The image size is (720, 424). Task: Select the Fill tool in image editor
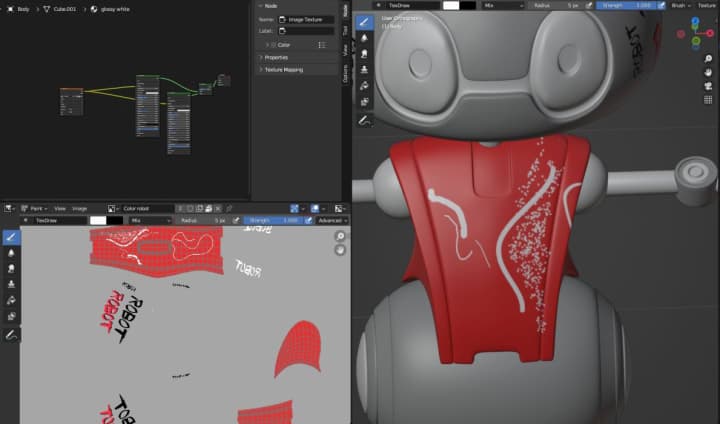[x=11, y=300]
